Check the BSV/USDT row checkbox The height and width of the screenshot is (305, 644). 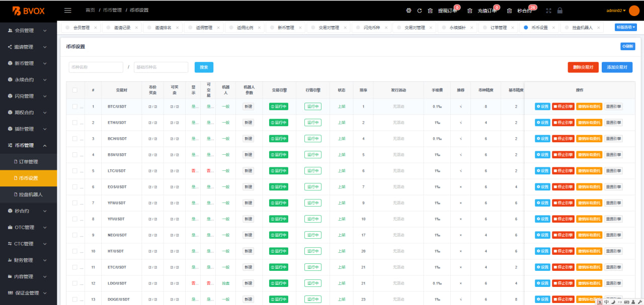(x=75, y=155)
